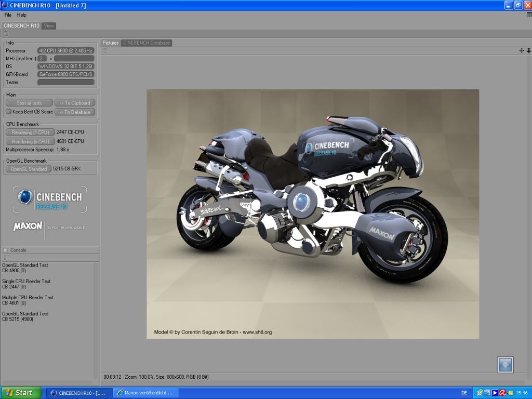Click the OpenGL Standard button

pos(29,169)
